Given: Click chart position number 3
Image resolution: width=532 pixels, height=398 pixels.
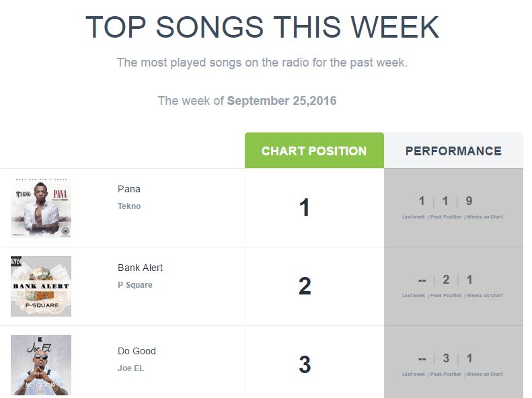Looking at the screenshot, I should [305, 365].
